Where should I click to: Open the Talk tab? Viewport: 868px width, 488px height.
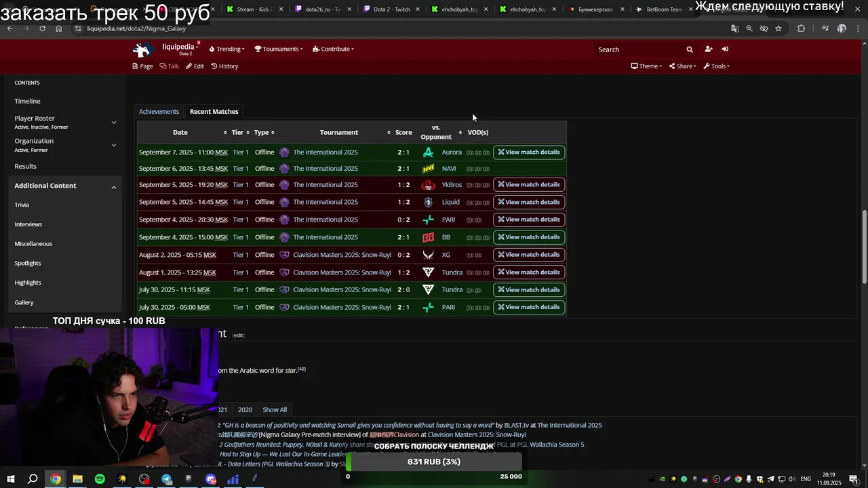(170, 66)
